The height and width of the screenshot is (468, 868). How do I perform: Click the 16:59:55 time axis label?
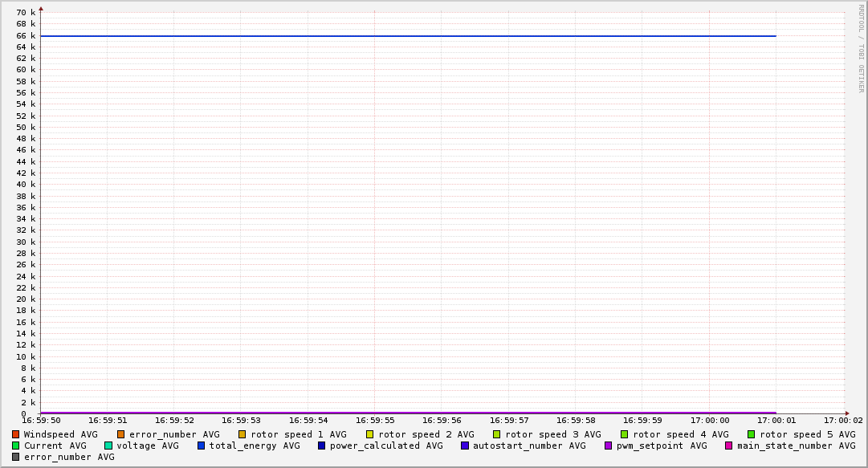[375, 420]
